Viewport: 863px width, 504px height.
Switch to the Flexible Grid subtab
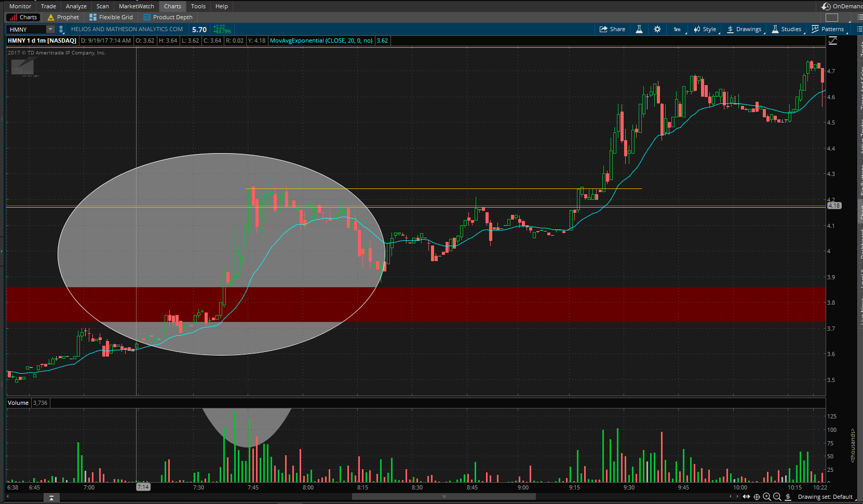[111, 17]
